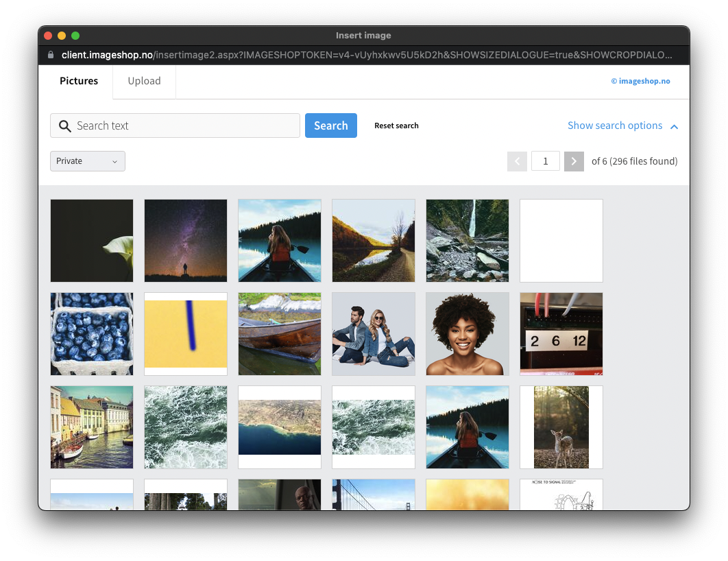This screenshot has width=728, height=561.
Task: Select third-row woman in canoe thumbnail
Action: pos(468,427)
